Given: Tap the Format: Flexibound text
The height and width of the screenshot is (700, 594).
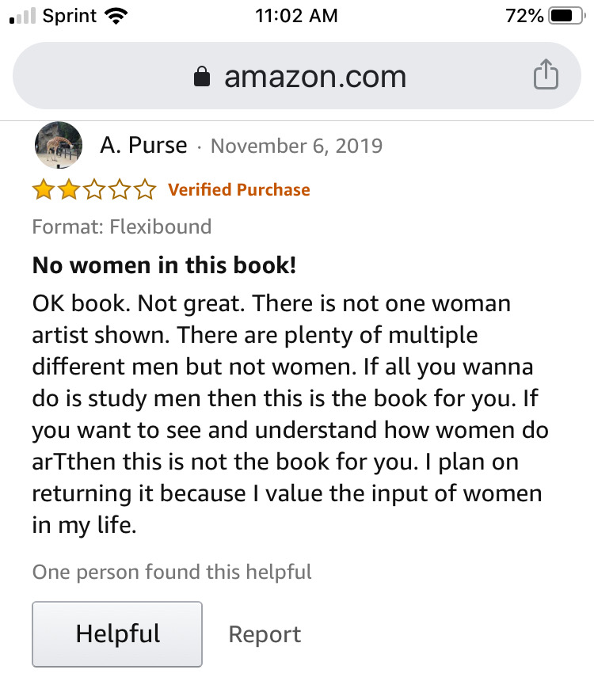Looking at the screenshot, I should click(121, 226).
